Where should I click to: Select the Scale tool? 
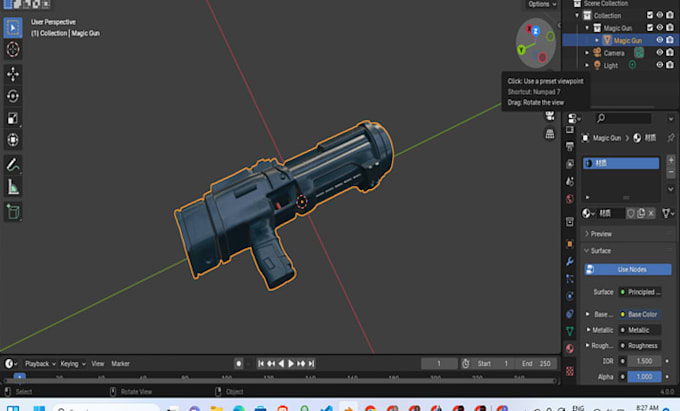[x=13, y=118]
